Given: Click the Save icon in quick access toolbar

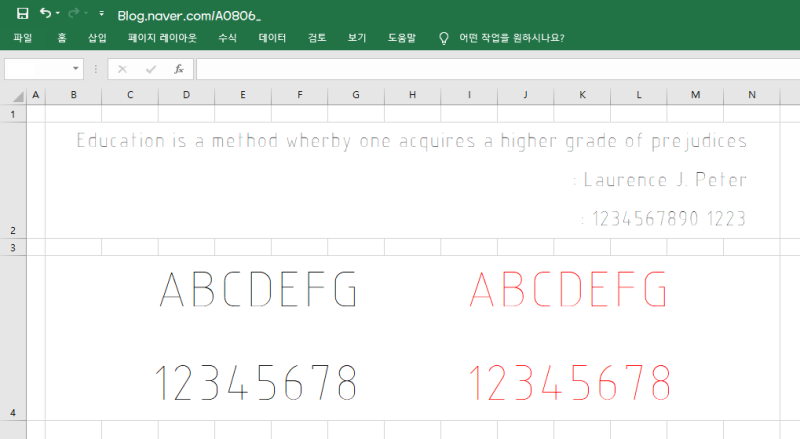Looking at the screenshot, I should tap(22, 13).
